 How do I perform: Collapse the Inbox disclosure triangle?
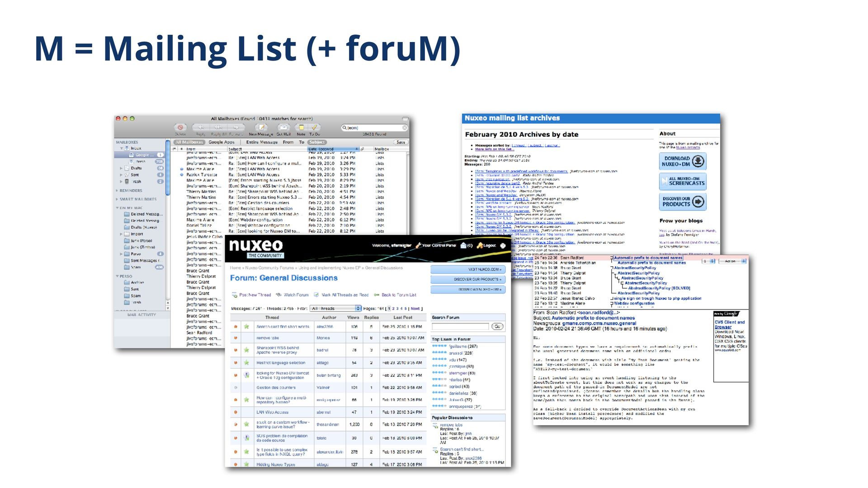tap(121, 148)
